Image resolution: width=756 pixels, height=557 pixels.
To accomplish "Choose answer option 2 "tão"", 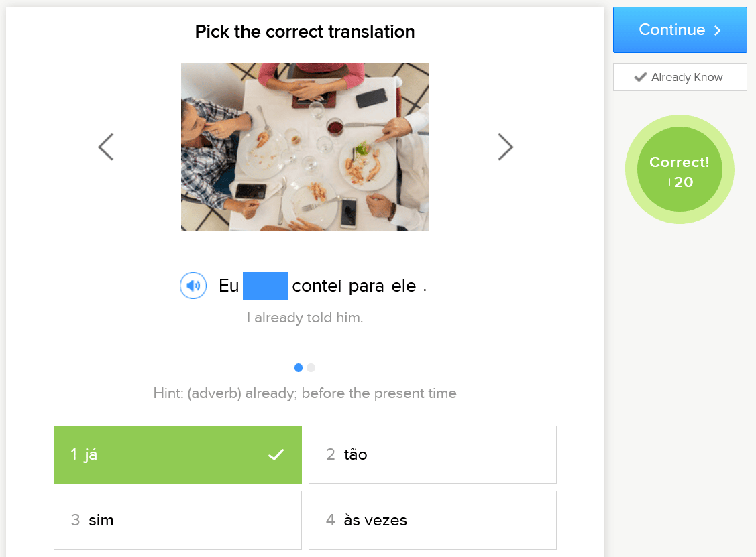I will pos(433,454).
